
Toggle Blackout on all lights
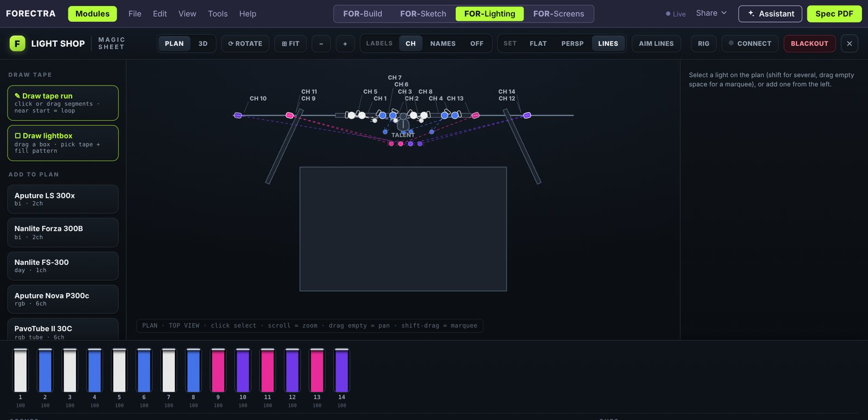click(x=809, y=43)
